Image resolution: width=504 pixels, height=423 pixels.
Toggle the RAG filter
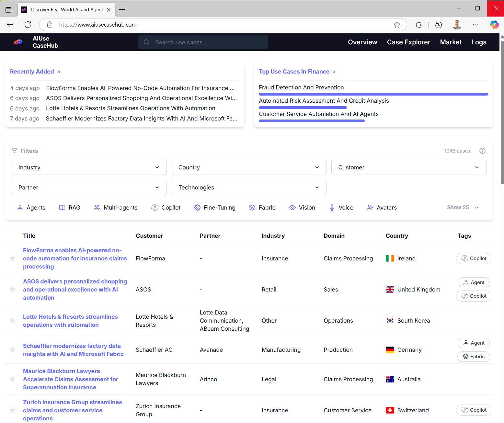pos(70,208)
